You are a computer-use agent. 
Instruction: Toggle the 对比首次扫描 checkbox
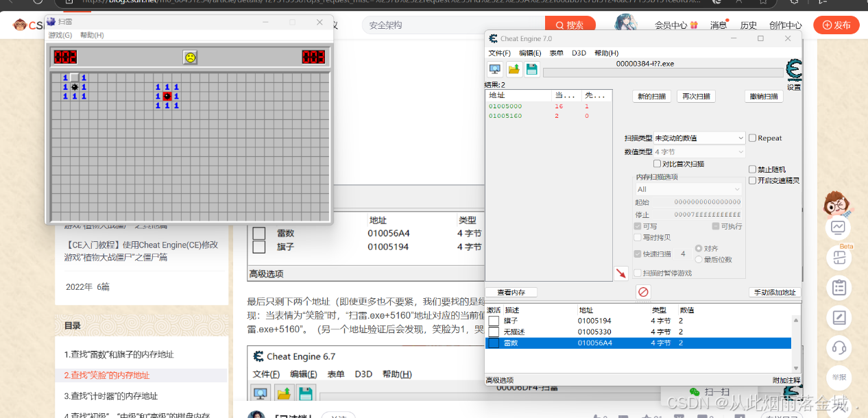[x=657, y=164]
